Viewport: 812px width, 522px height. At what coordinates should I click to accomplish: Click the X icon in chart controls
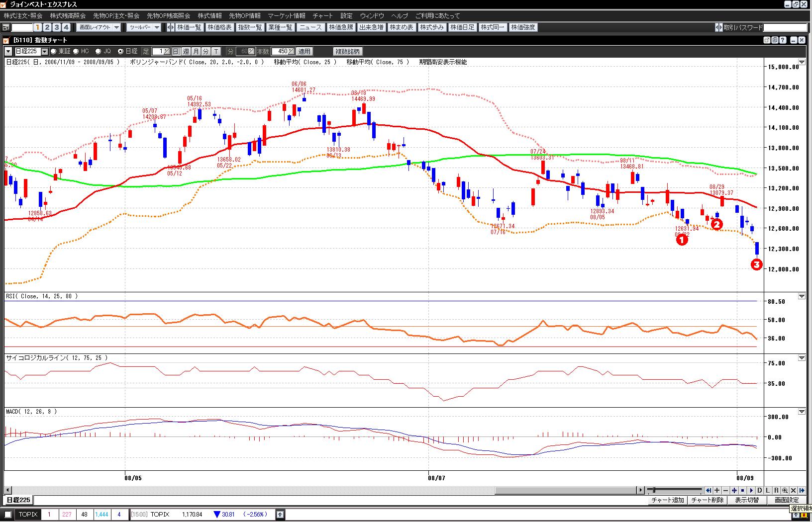793,491
